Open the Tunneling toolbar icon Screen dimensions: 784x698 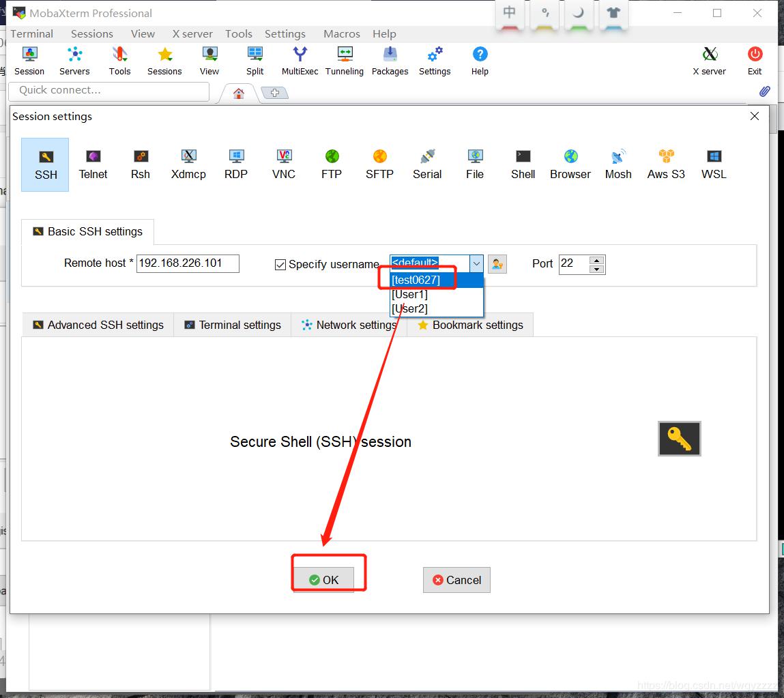point(344,60)
